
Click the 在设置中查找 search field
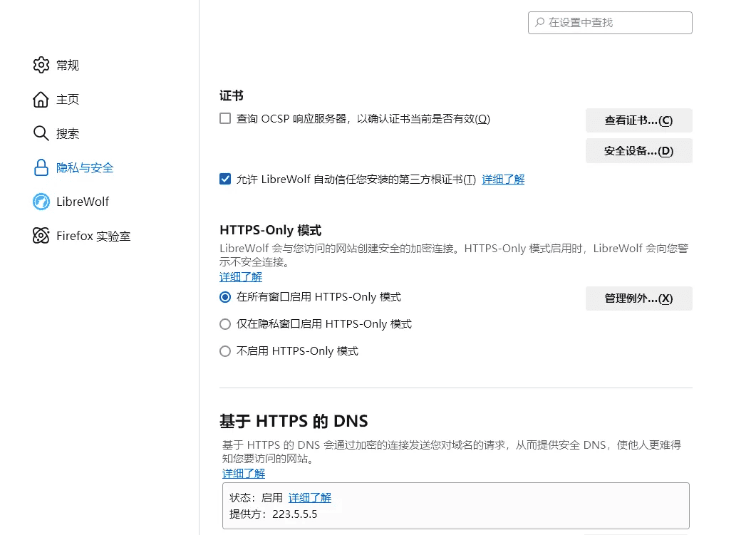610,23
